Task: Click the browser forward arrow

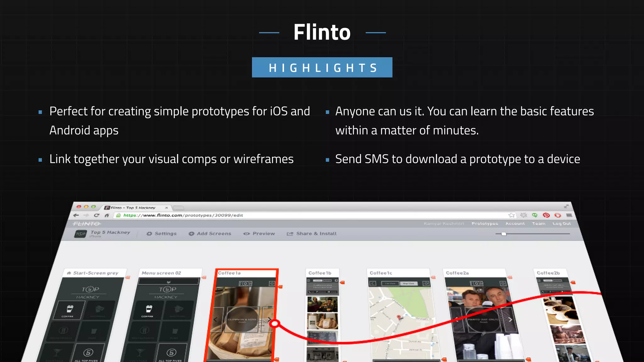Action: 86,215
